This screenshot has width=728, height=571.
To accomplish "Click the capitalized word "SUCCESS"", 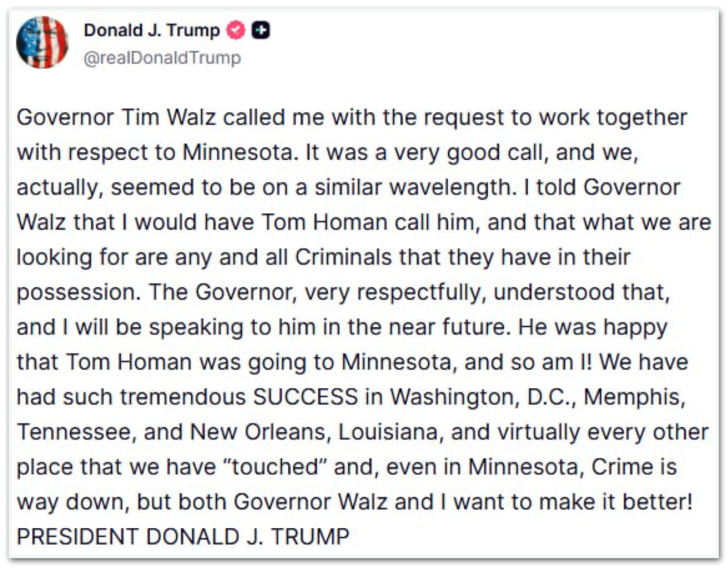I will click(x=305, y=397).
